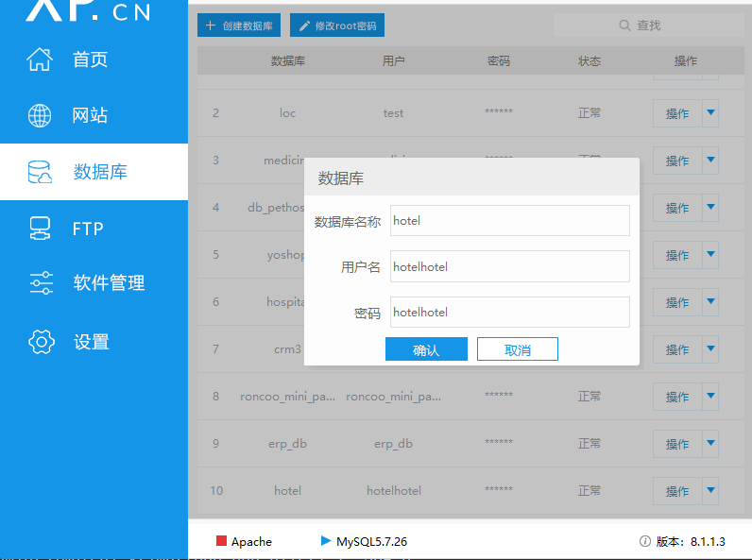Click the 修改root密码 button

tap(337, 25)
